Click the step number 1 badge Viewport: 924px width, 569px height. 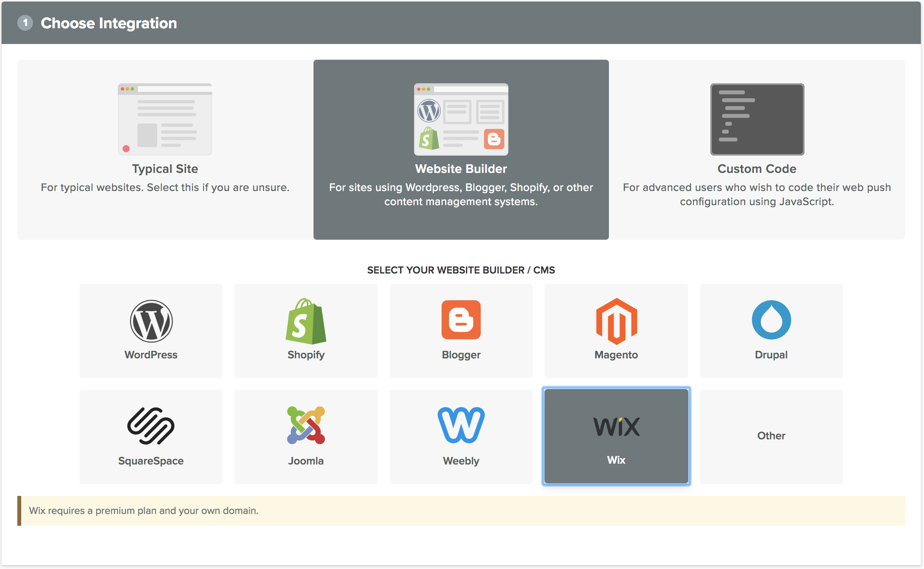(26, 23)
